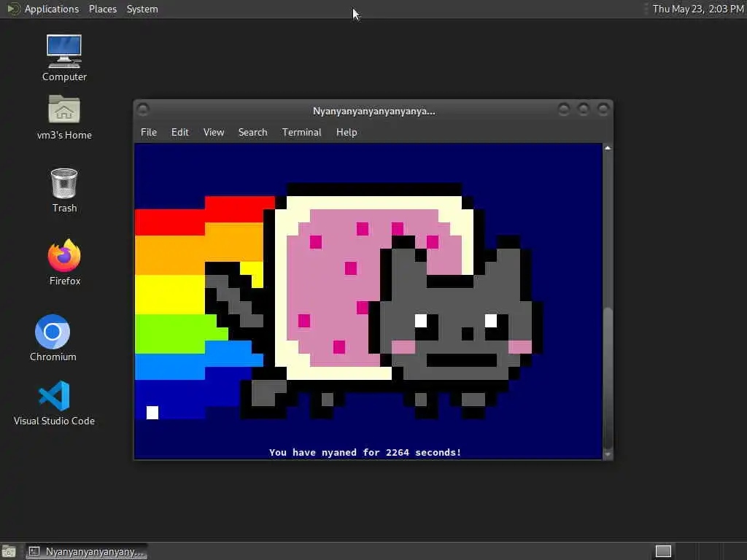Open the Terminal menu
747x560 pixels.
(301, 133)
